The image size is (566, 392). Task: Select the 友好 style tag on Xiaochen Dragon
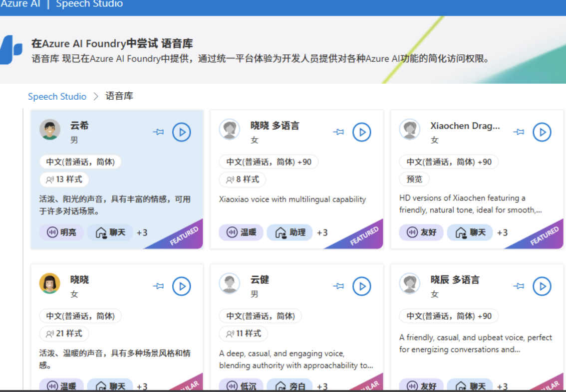[x=421, y=232]
